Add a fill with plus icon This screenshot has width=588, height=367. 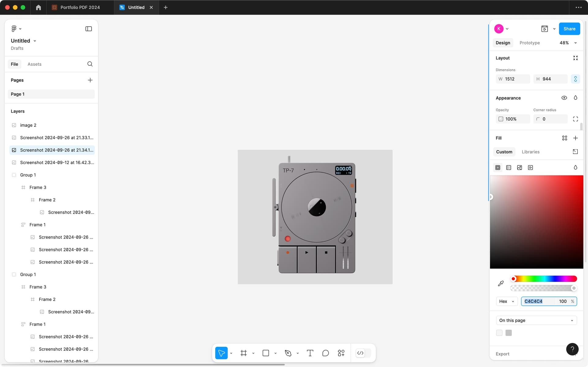pos(575,138)
